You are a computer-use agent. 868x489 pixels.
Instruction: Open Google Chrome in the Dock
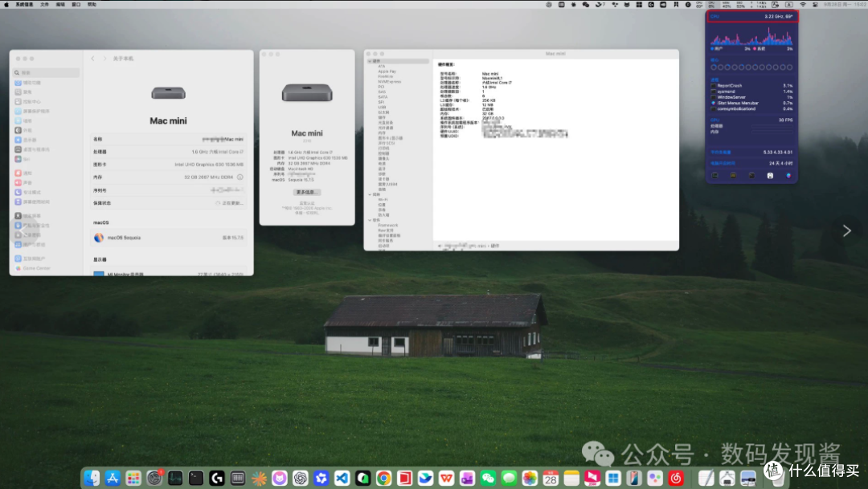383,478
